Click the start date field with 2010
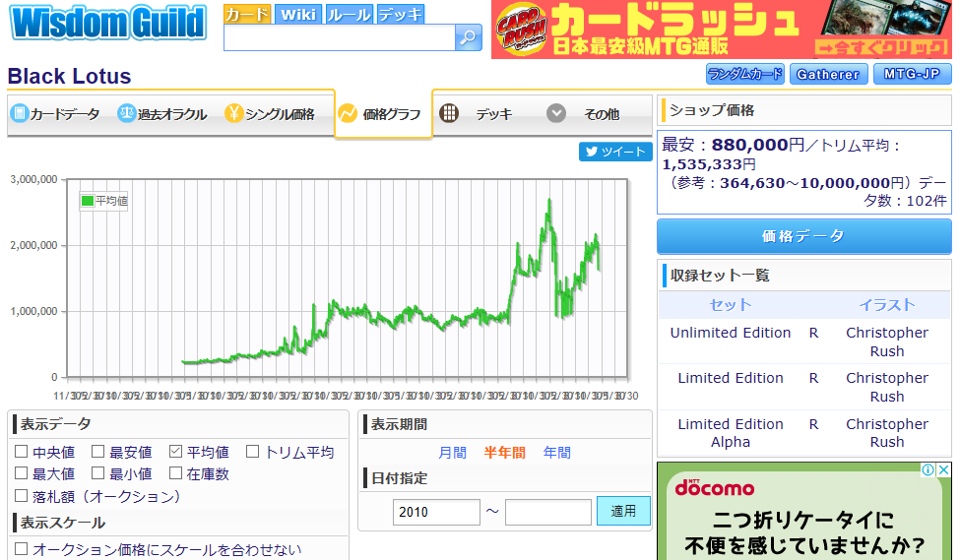This screenshot has height=560, width=960. point(436,512)
